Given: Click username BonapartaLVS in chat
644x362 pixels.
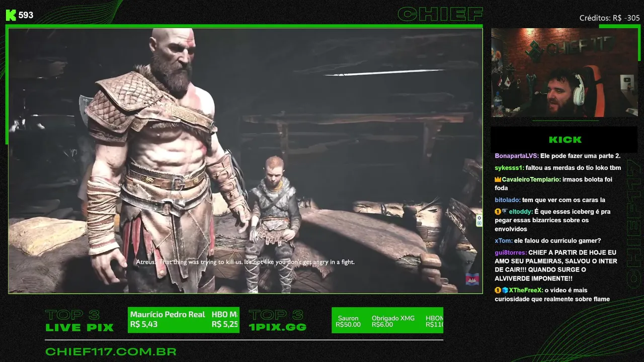Looking at the screenshot, I should click(x=516, y=156).
